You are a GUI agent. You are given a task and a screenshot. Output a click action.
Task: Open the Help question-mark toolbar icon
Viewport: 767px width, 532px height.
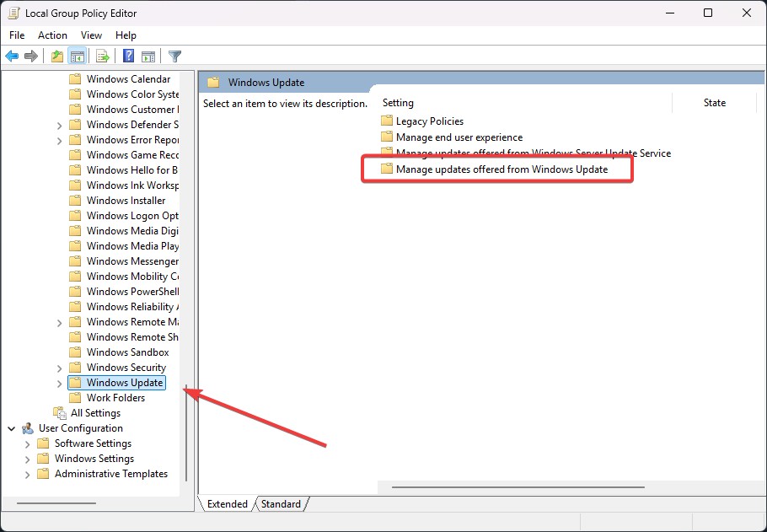(128, 56)
